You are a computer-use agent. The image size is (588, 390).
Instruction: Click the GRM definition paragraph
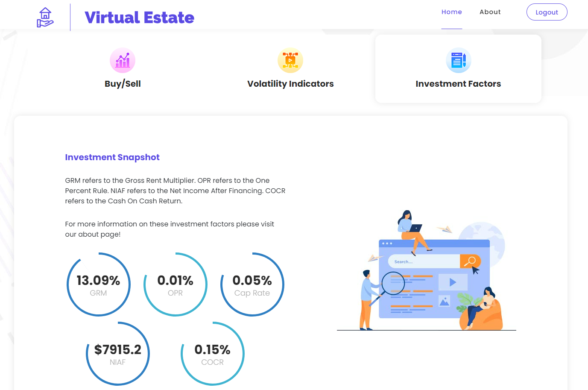tap(175, 191)
